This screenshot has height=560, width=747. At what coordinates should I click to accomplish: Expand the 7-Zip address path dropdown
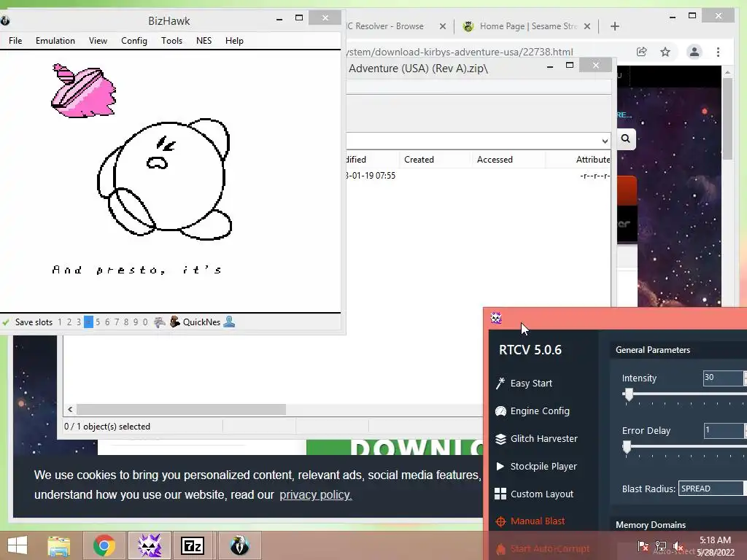[x=605, y=141]
